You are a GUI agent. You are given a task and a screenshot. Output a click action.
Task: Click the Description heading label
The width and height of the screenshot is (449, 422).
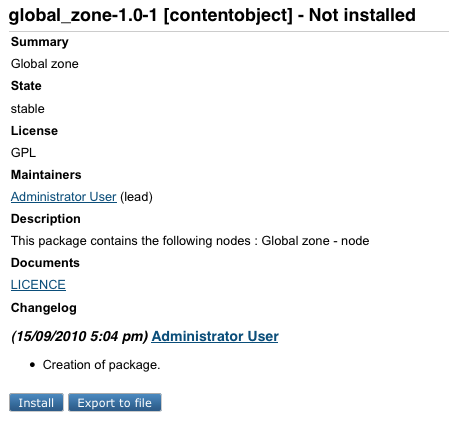click(46, 219)
